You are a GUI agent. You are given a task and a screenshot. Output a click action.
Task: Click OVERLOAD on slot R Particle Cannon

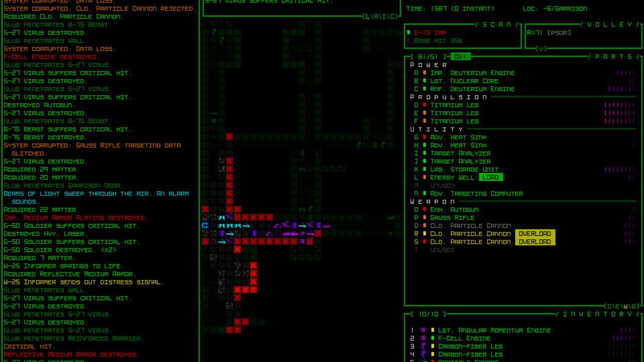pos(535,234)
